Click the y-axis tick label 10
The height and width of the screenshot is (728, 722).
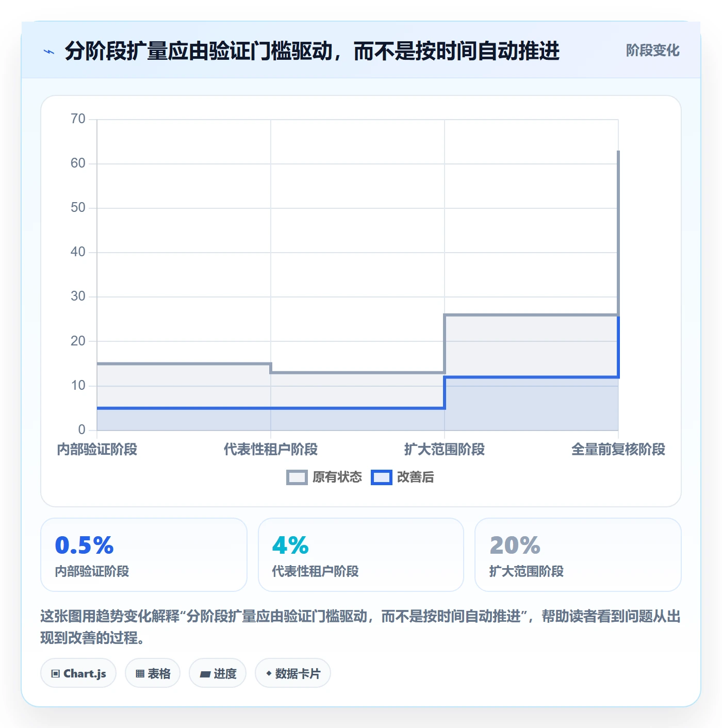pos(78,386)
